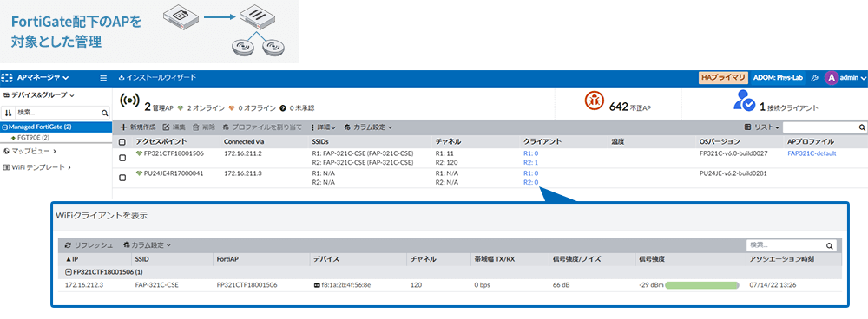The height and width of the screenshot is (319, 868).
Task: Check the FP321CTF18001506 row checkbox
Action: point(122,158)
